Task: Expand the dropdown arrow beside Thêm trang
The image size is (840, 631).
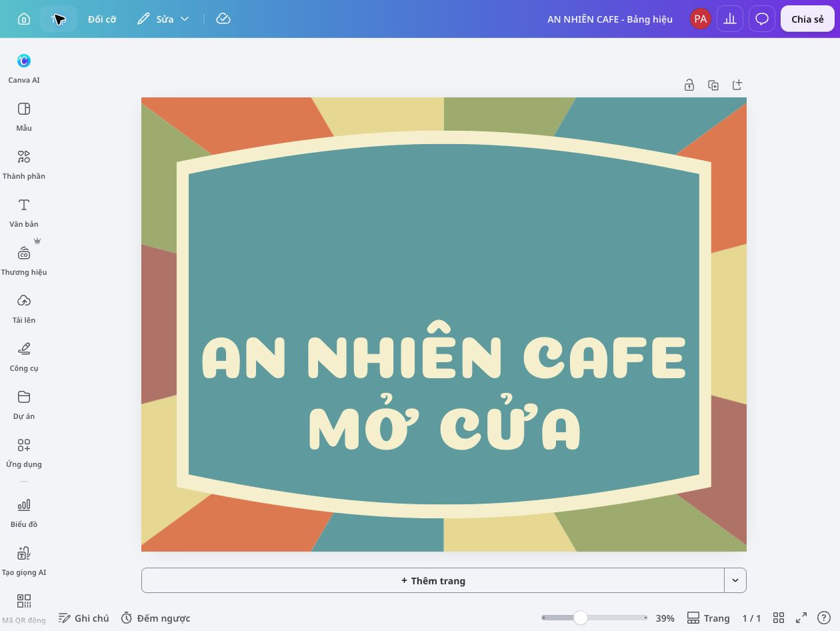Action: tap(735, 580)
